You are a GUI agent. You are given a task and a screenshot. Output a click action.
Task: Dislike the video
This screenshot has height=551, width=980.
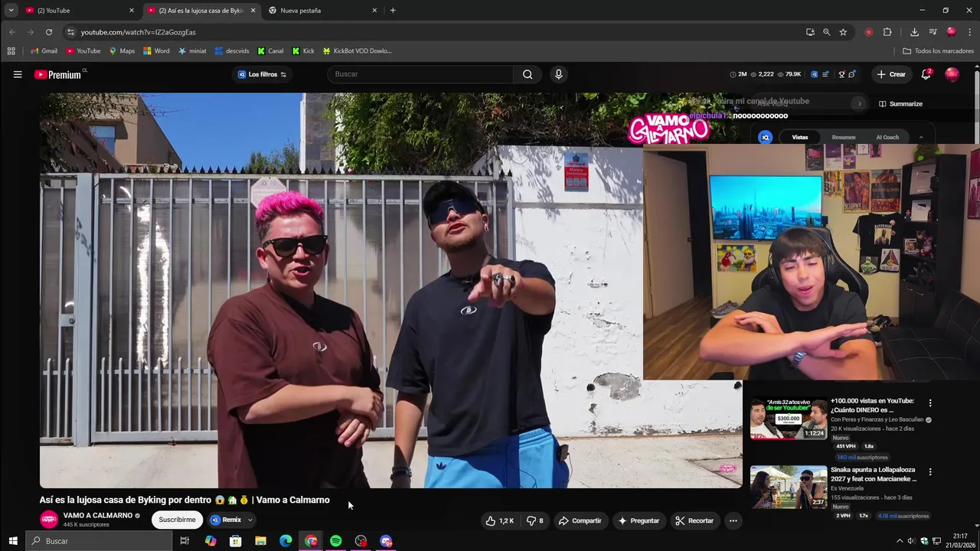click(x=535, y=520)
